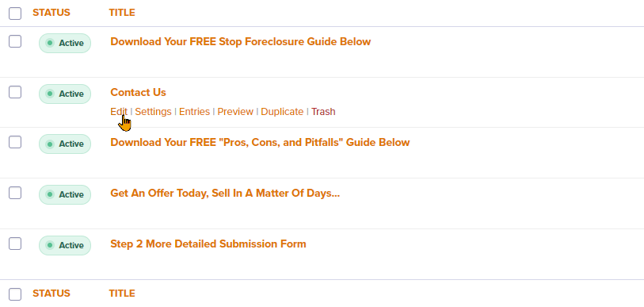Toggle Active status of Stop Foreclosure Guide form

pyautogui.click(x=65, y=43)
